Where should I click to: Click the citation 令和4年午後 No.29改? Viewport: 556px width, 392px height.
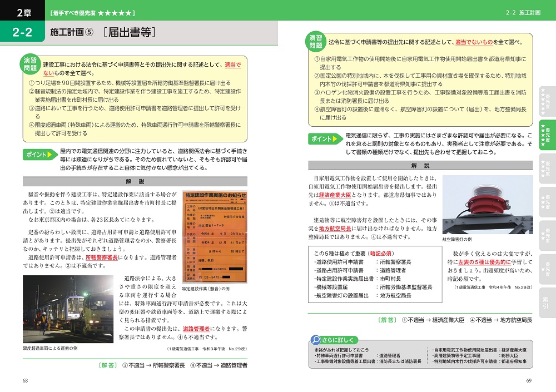(x=493, y=287)
